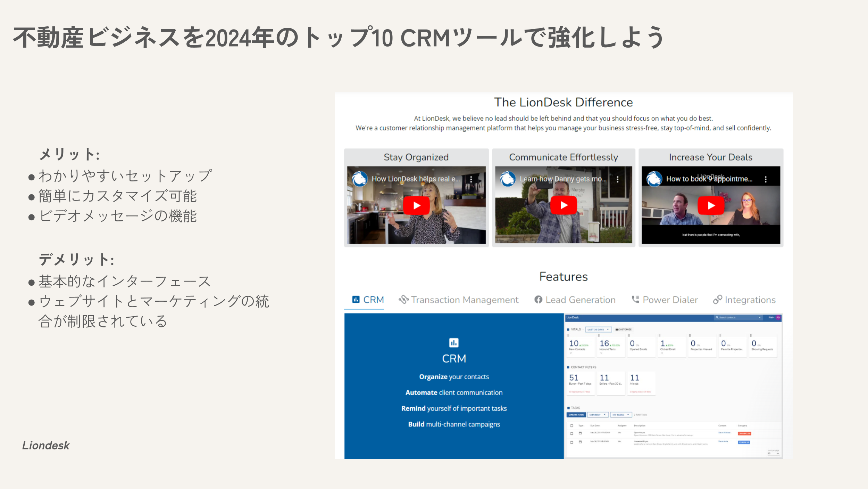Check the select-all tasks checkbox
This screenshot has height=489, width=868.
tap(571, 425)
